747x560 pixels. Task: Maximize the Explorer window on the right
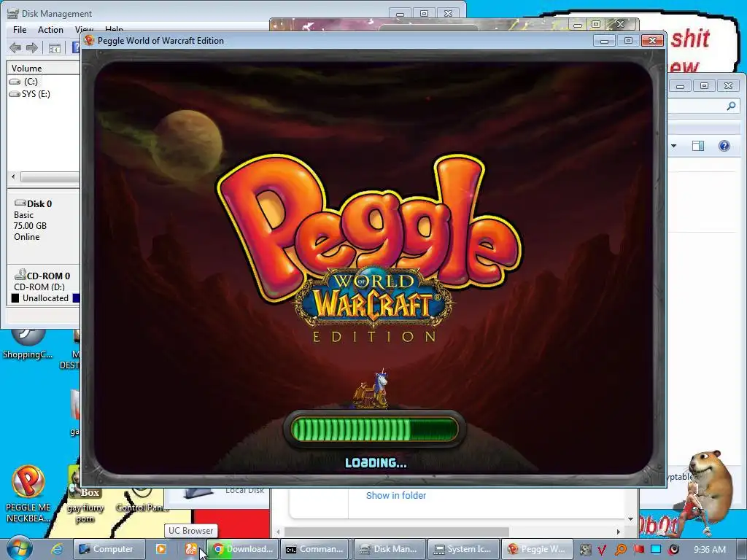pyautogui.click(x=704, y=86)
